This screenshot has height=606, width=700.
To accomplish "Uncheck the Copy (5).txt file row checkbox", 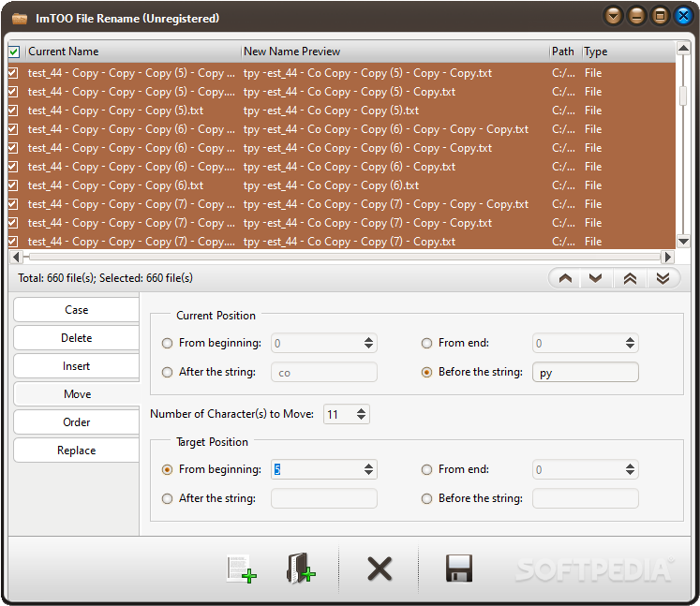I will coord(13,111).
